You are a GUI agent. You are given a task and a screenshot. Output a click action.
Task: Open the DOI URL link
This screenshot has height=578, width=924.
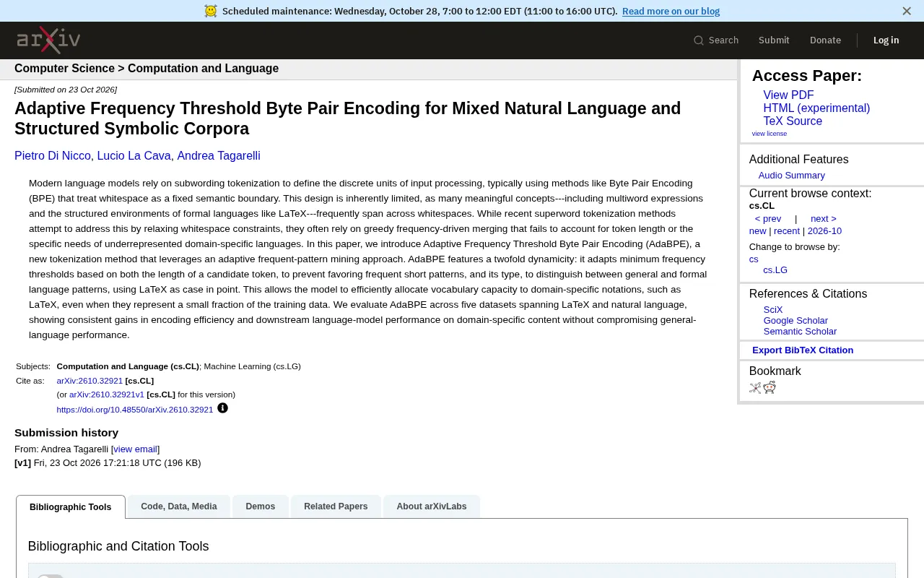(135, 410)
